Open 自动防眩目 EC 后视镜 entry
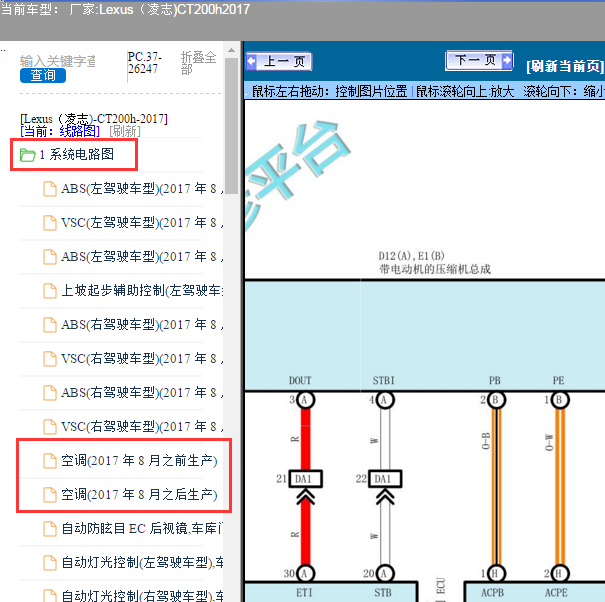605x602 pixels. pyautogui.click(x=133, y=528)
